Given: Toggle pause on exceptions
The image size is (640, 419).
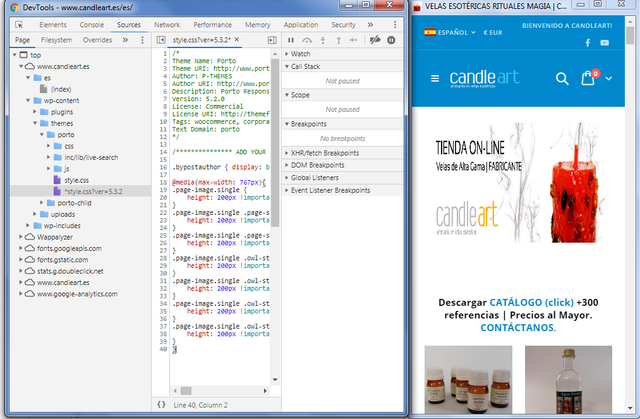Looking at the screenshot, I should 391,40.
